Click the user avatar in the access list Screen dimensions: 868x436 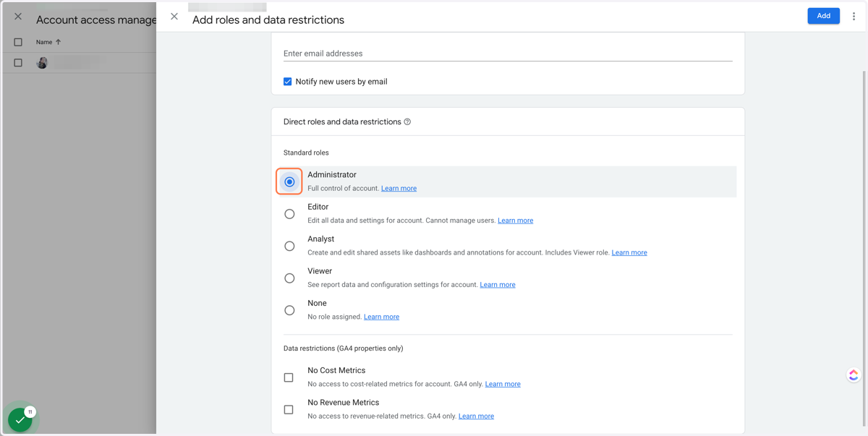[x=42, y=63]
